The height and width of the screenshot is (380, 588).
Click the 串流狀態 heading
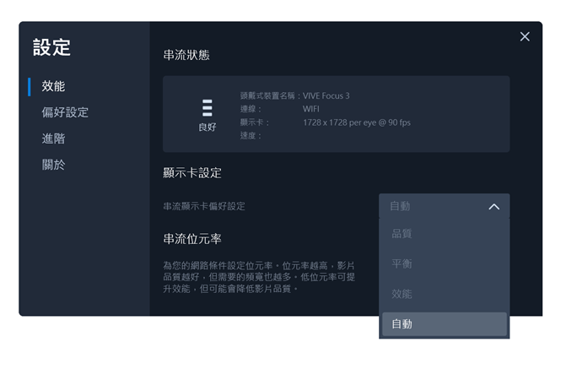186,56
